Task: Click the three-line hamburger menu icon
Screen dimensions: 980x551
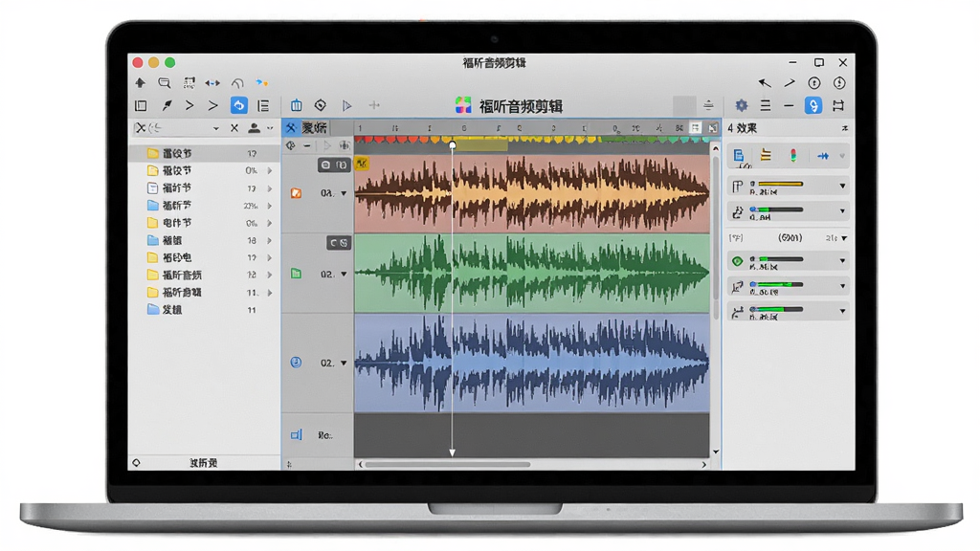Action: coord(766,105)
